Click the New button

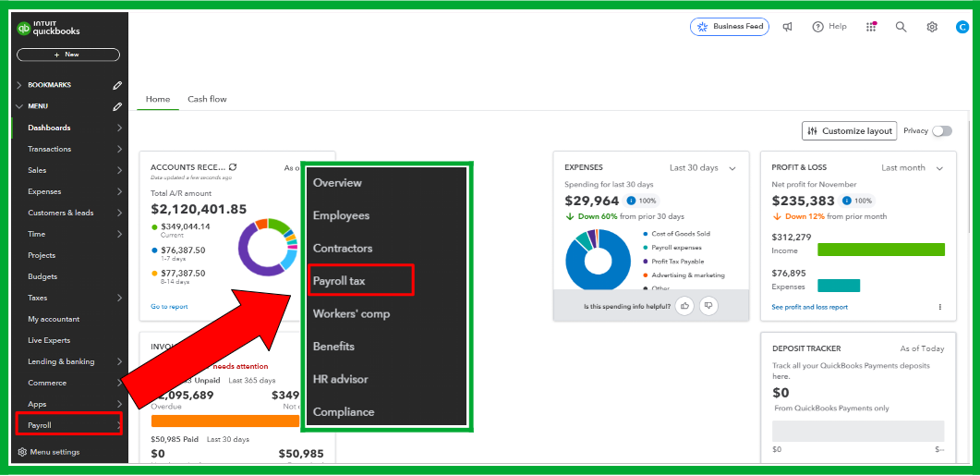point(68,55)
